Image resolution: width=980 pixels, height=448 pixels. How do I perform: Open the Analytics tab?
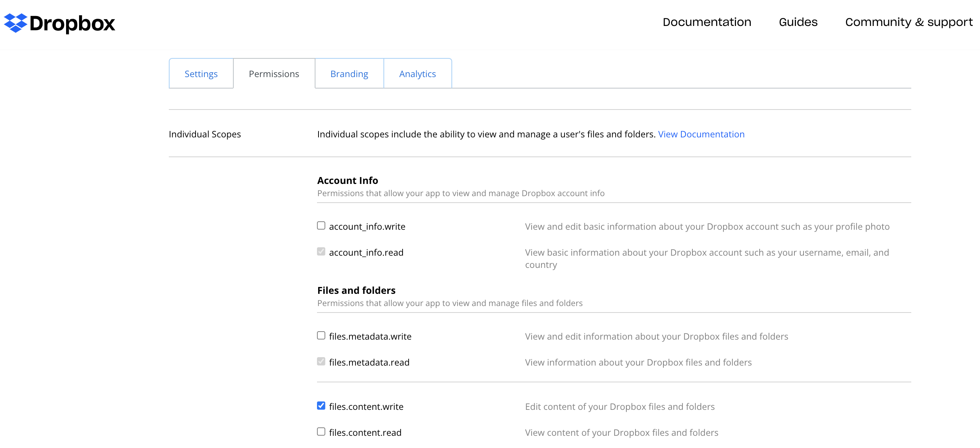pyautogui.click(x=417, y=74)
